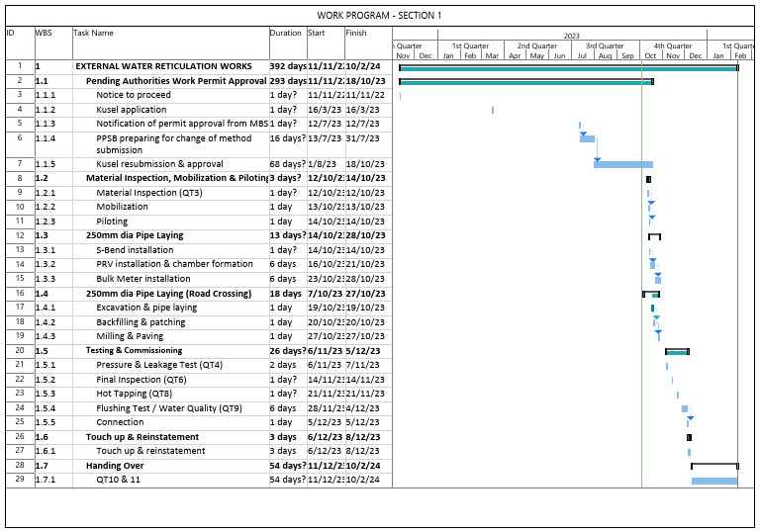760x532 pixels.
Task: Select the Hot Tapping (QT8) task
Action: point(134,394)
